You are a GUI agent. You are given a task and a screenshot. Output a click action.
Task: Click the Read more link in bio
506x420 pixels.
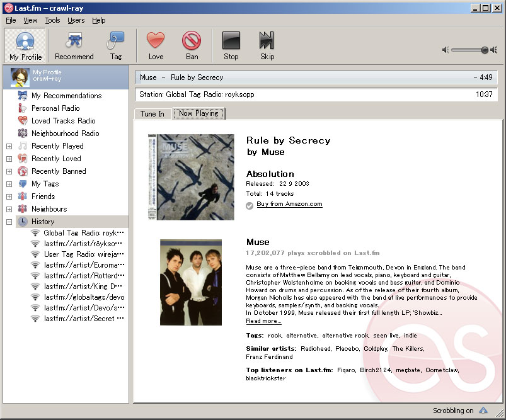coord(263,321)
